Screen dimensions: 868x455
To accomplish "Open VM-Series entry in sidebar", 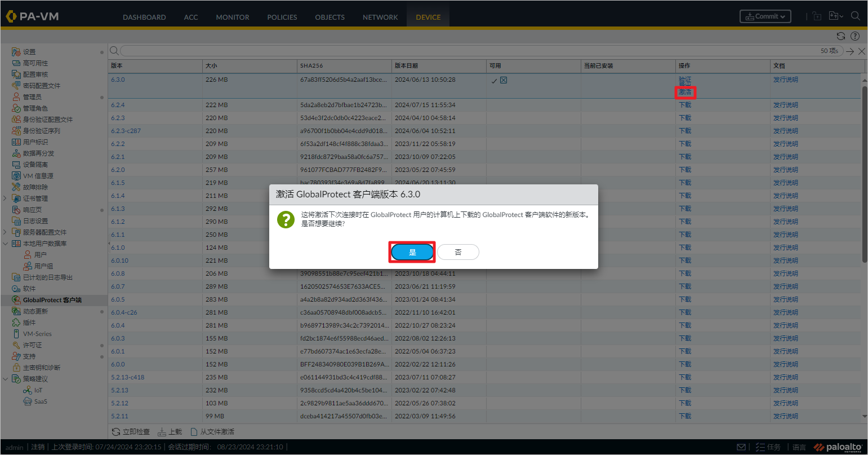I will [x=37, y=334].
